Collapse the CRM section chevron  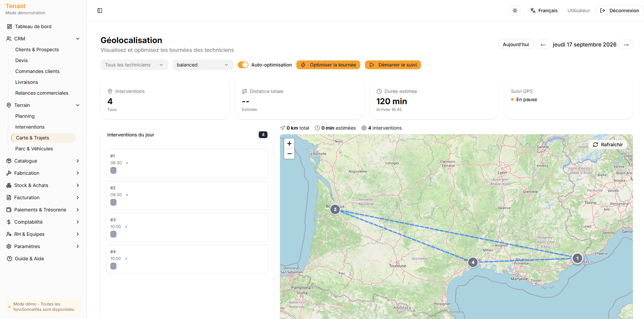[78, 39]
